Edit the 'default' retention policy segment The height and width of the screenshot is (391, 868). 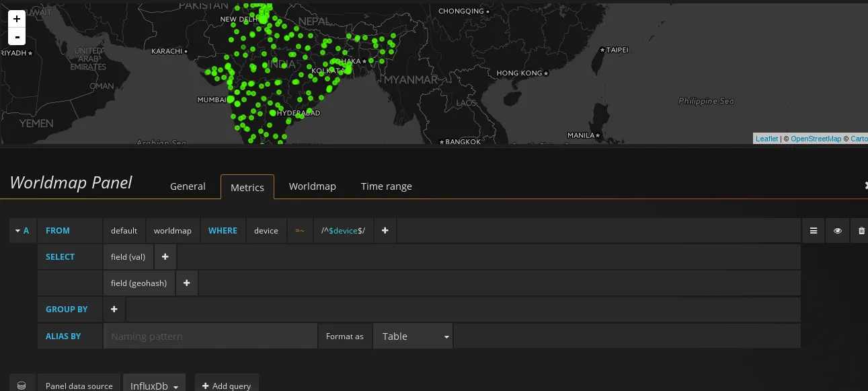(x=124, y=230)
